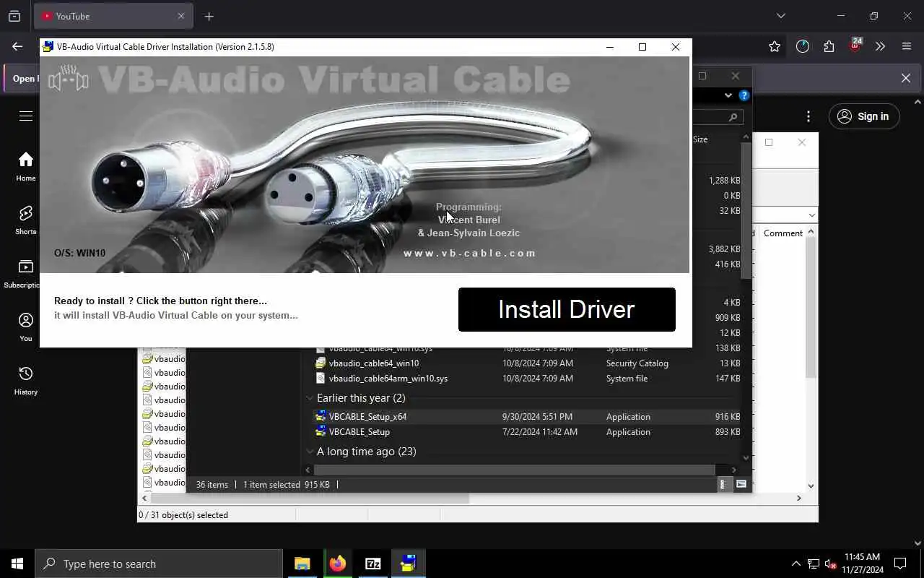Bookmark this page with the star icon

point(775,46)
